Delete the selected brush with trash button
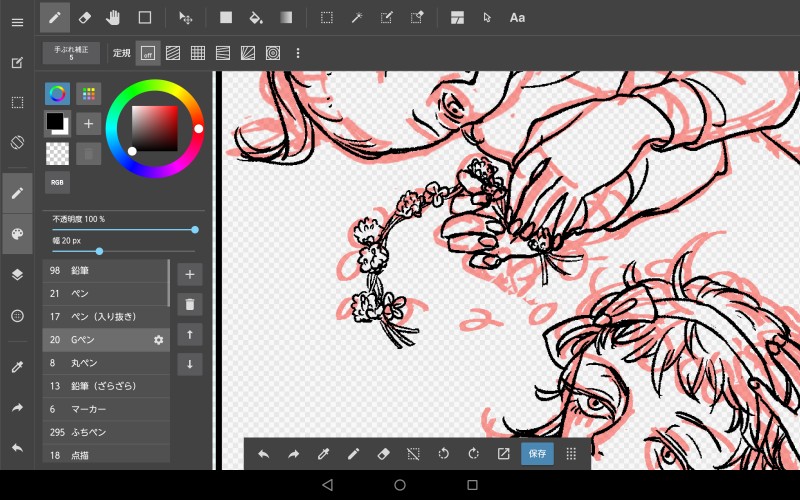This screenshot has height=500, width=800. point(190,305)
